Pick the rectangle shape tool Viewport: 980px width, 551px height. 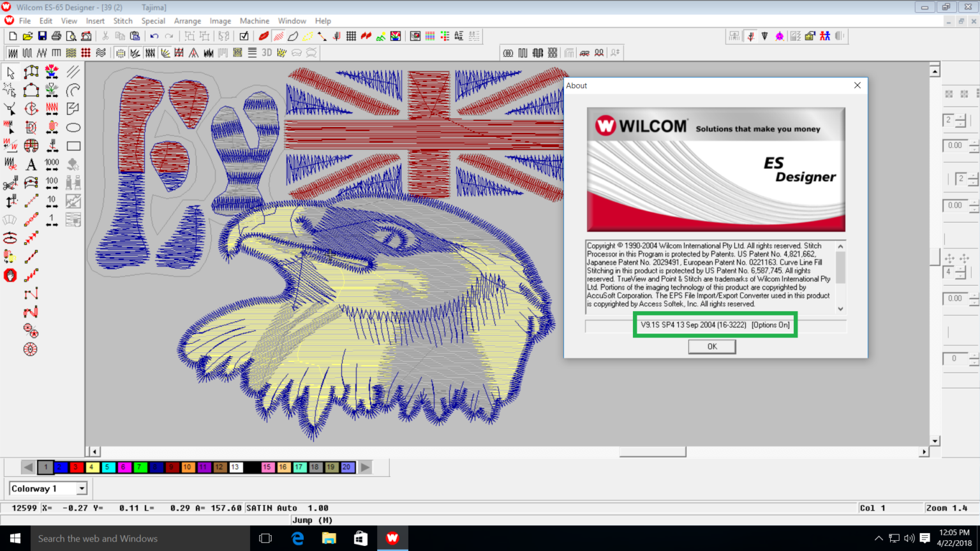[73, 146]
